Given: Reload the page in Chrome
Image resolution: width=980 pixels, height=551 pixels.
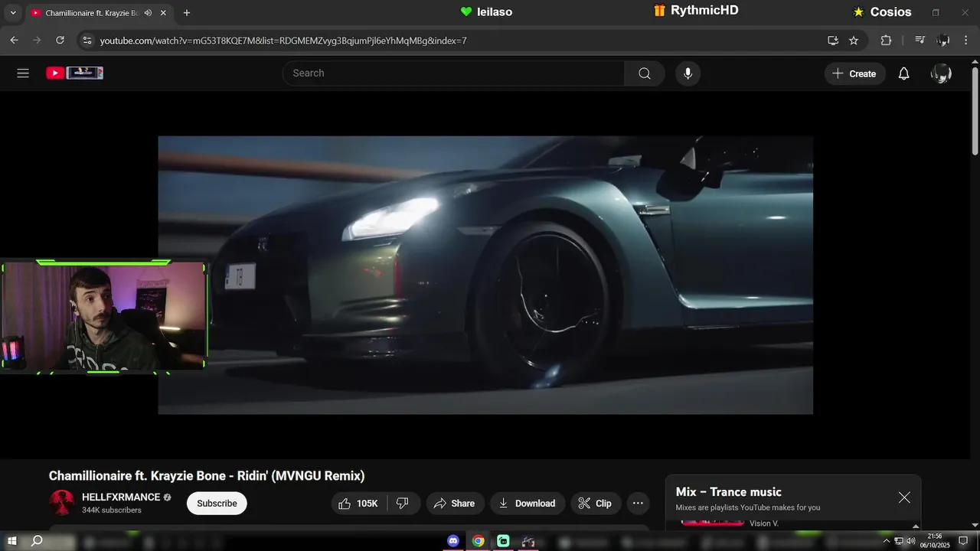Looking at the screenshot, I should [x=60, y=40].
